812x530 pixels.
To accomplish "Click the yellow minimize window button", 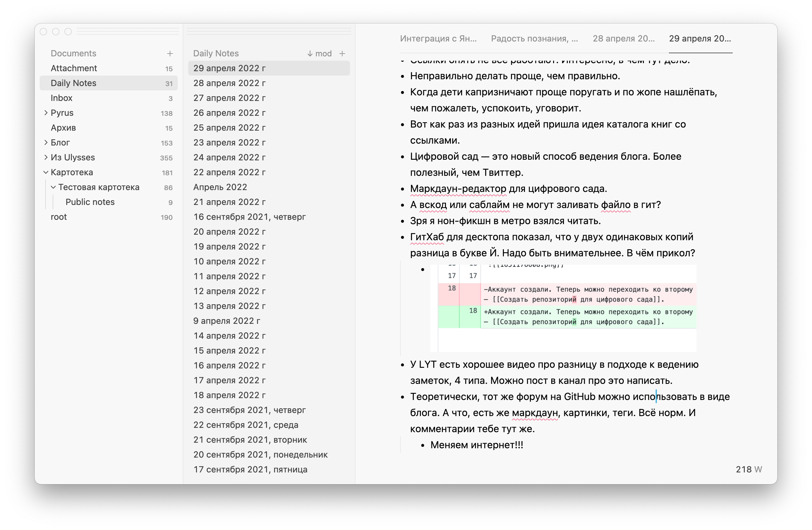I will (56, 32).
